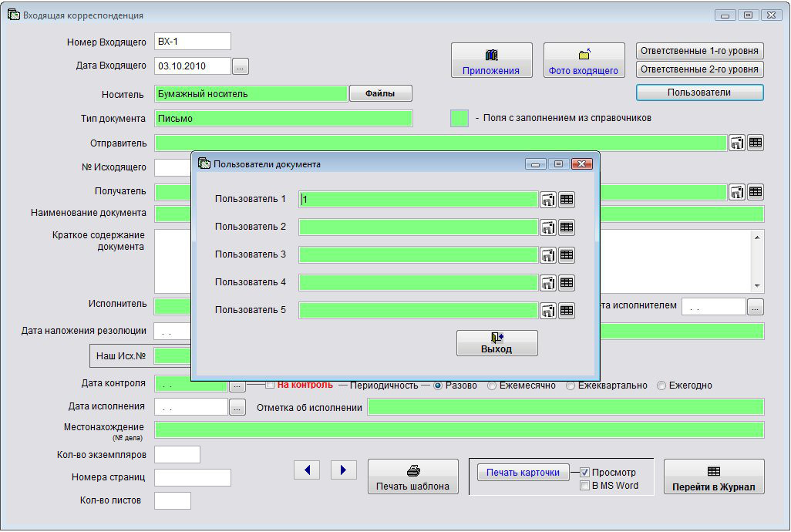
Task: Click the Пользователь 4 input field
Action: coord(418,283)
